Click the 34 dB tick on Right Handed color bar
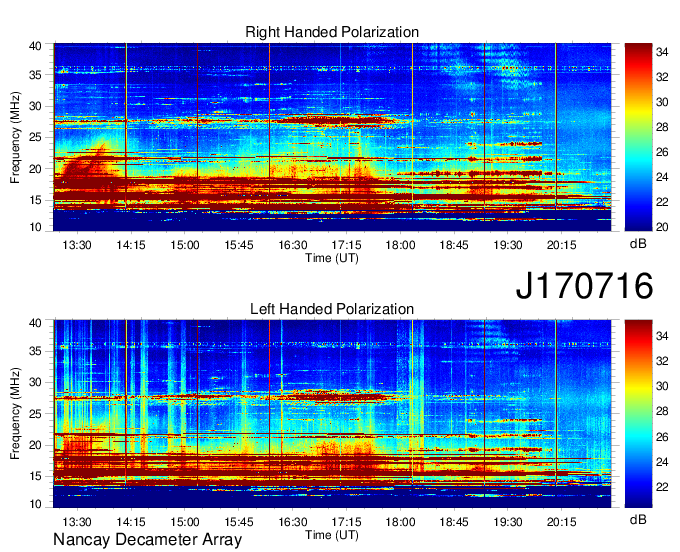This screenshot has width=680, height=552. pos(662,52)
